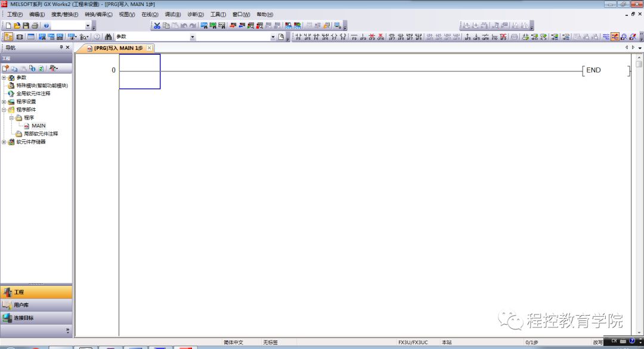This screenshot has width=644, height=349.
Task: Open the 工程(P) menu
Action: click(15, 14)
